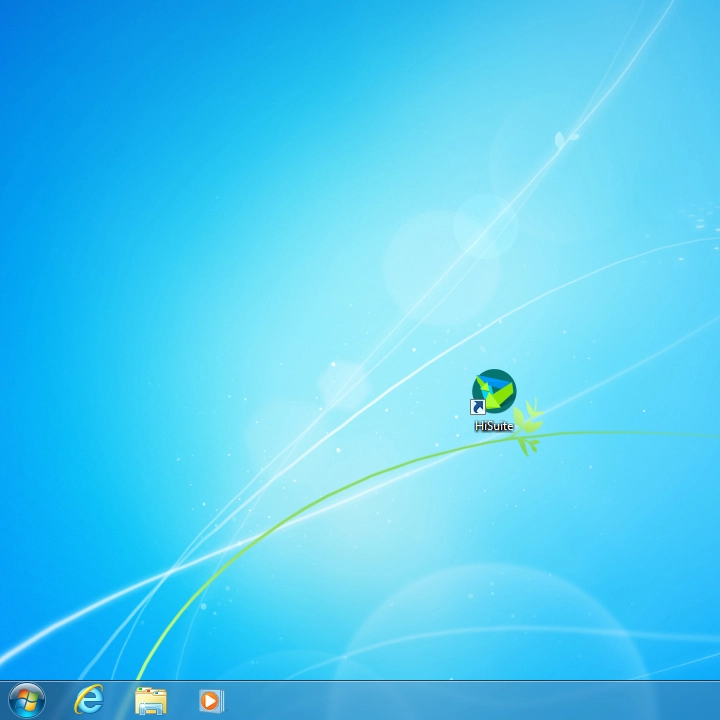Click the blue 'e' Internet Explorer logo
720x720 pixels.
89,700
